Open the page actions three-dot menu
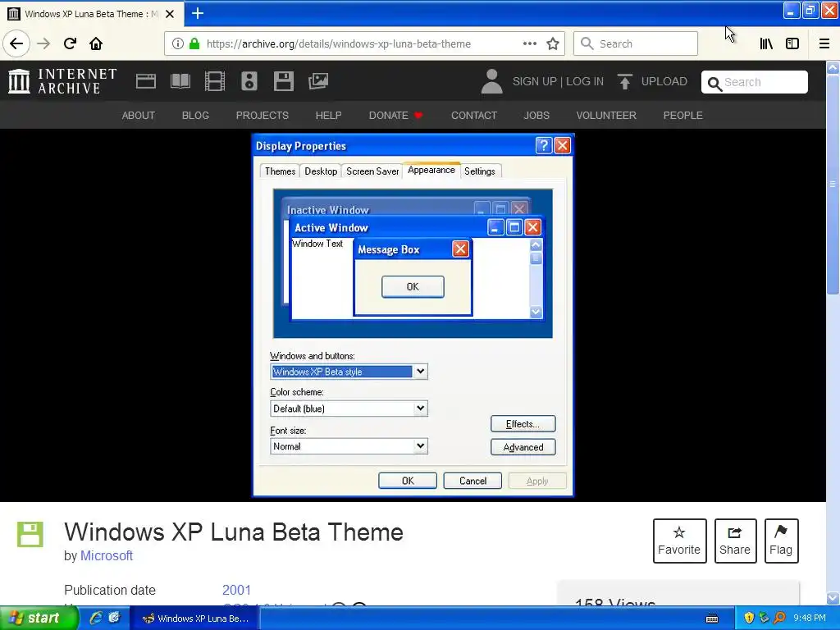 pos(529,43)
